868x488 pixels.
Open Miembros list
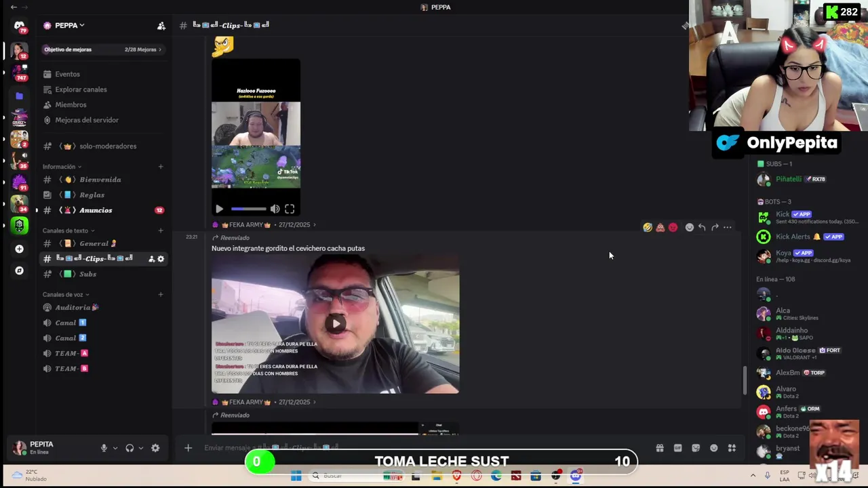(x=102, y=105)
